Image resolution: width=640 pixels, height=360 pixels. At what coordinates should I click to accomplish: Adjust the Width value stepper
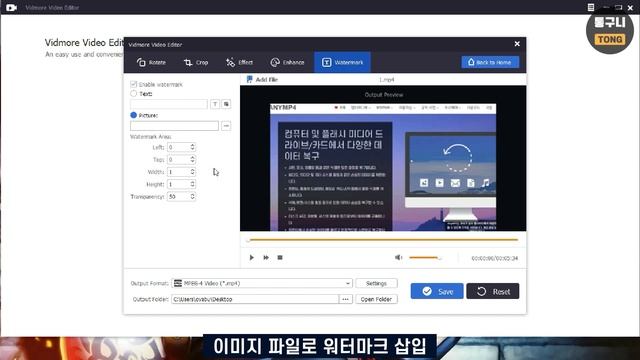192,172
